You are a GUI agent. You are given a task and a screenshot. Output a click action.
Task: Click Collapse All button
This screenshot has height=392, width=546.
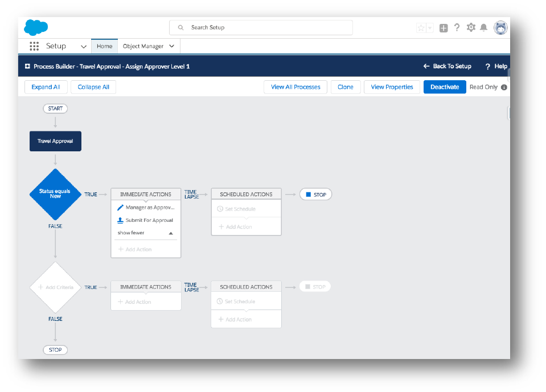coord(93,87)
